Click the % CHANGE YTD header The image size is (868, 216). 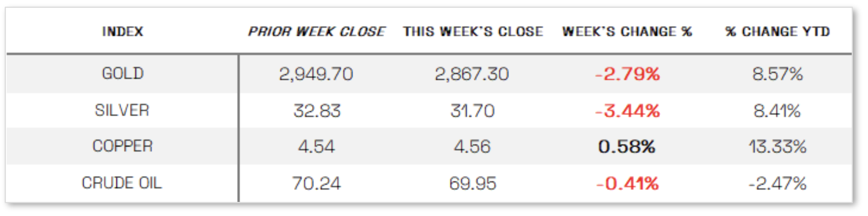778,31
